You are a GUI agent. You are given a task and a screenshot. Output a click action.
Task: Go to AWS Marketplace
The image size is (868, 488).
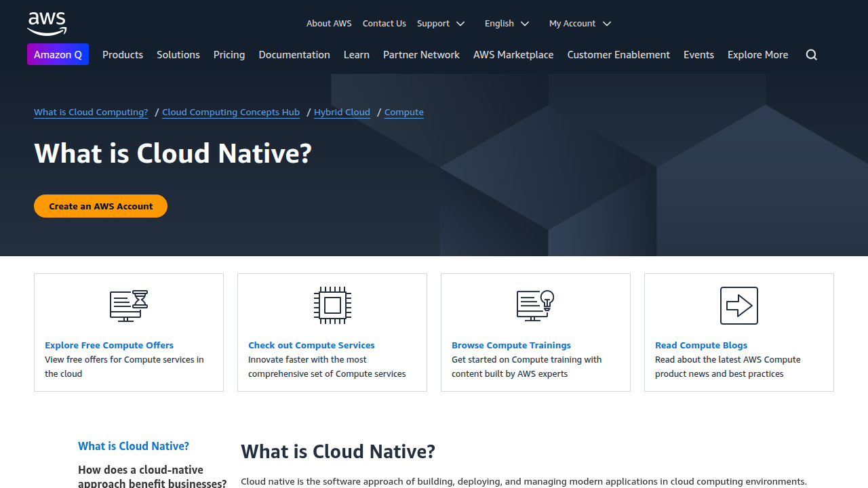[513, 55]
